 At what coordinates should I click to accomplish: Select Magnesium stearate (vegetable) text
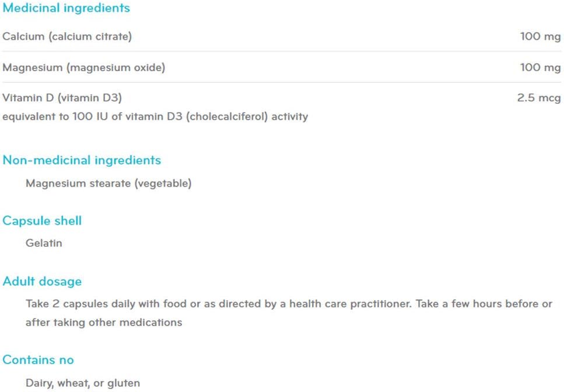click(108, 184)
